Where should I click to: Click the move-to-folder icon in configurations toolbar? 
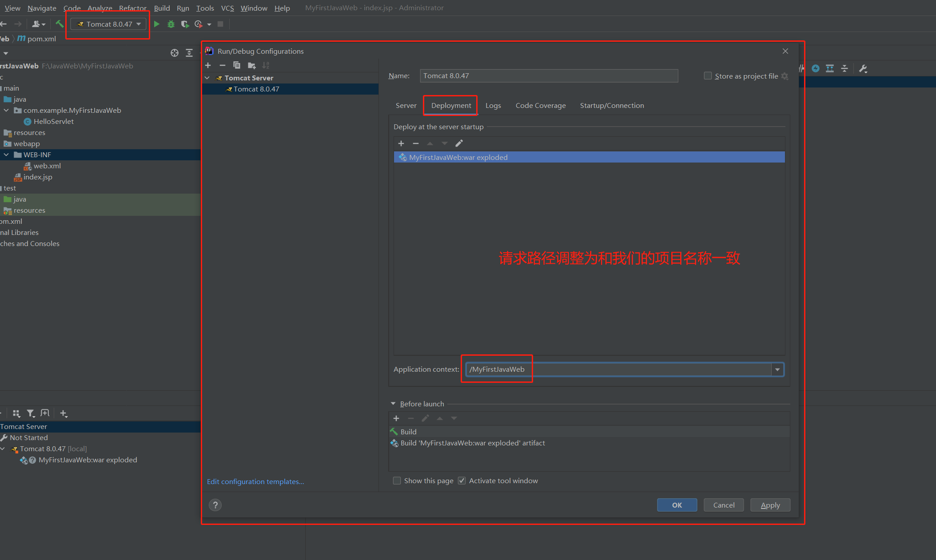pos(251,65)
